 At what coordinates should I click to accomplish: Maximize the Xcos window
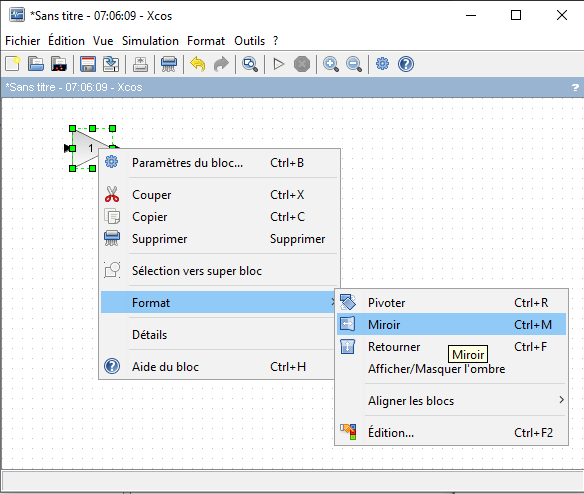(516, 15)
